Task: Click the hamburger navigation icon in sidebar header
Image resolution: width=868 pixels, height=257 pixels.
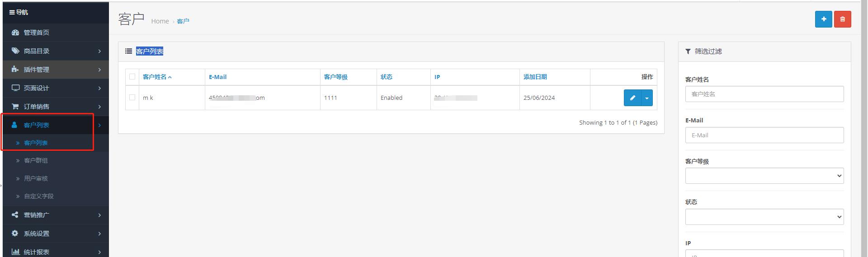Action: 12,12
